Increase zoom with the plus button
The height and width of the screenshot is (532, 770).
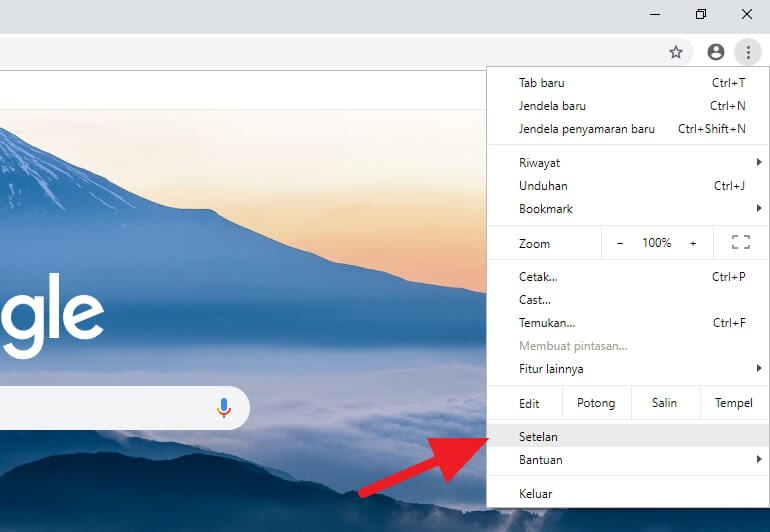click(x=693, y=243)
